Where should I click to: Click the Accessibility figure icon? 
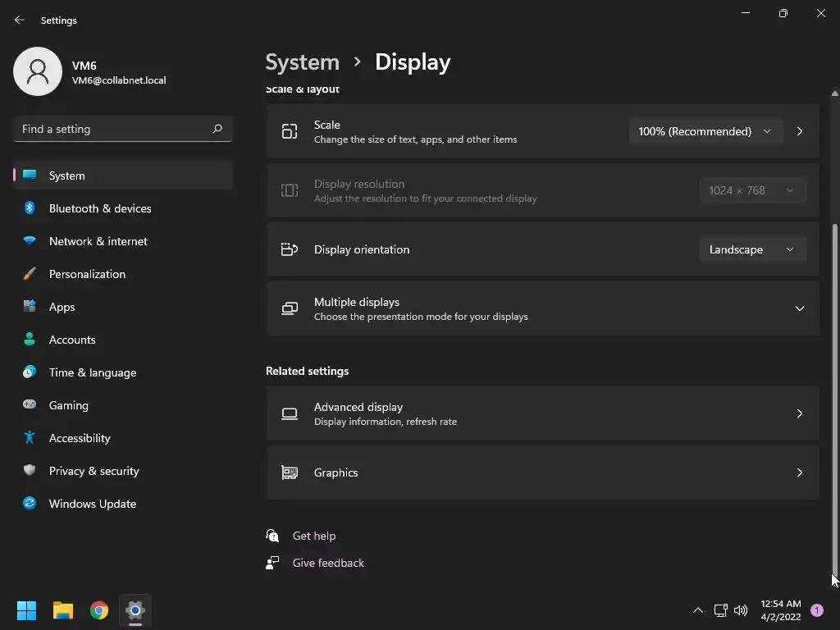pos(30,438)
